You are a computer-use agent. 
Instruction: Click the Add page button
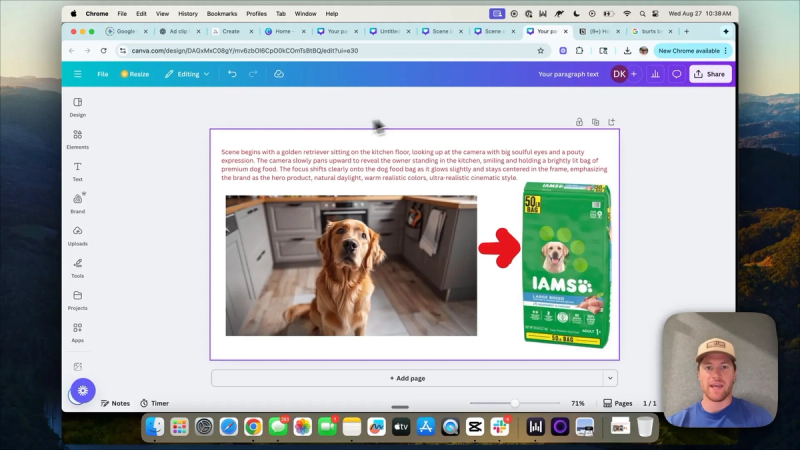(407, 378)
